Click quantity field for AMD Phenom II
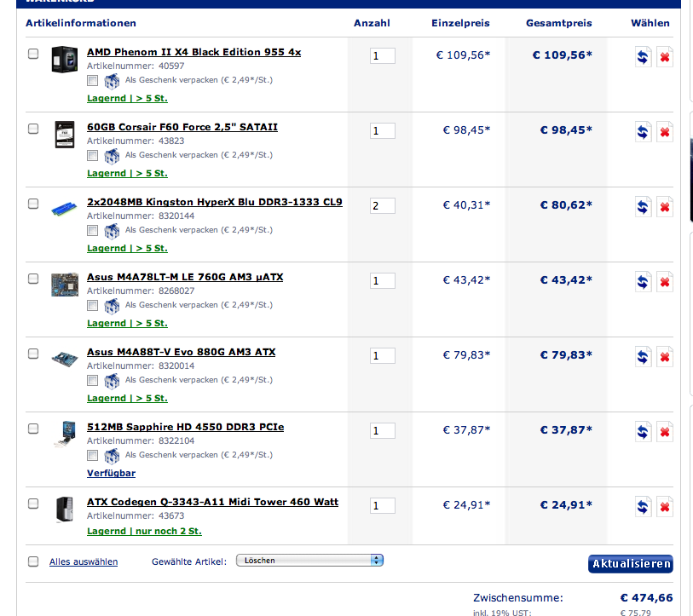The width and height of the screenshot is (693, 616). [383, 55]
